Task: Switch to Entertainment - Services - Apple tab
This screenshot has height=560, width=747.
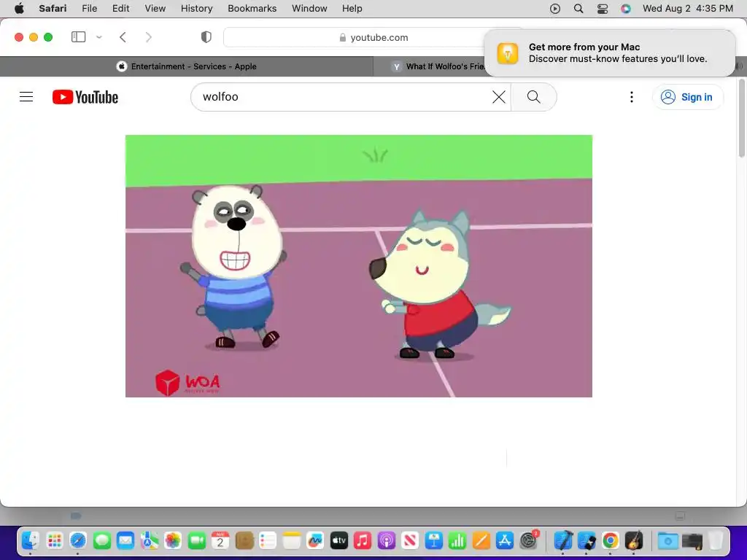Action: pos(187,66)
